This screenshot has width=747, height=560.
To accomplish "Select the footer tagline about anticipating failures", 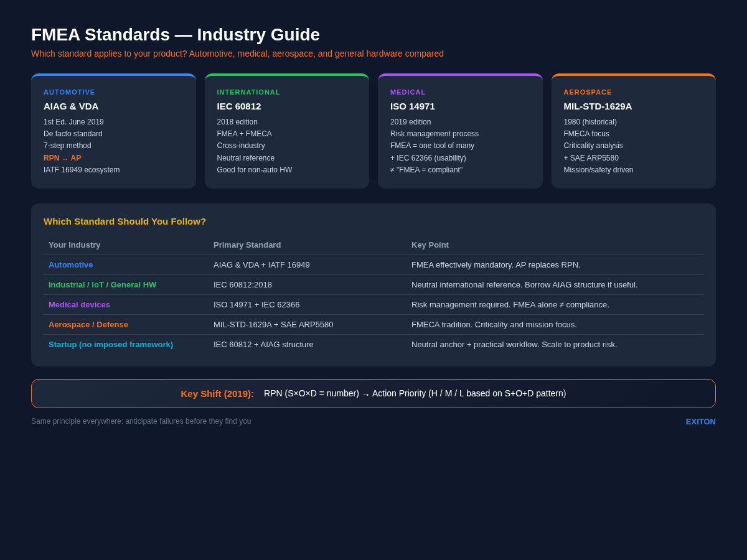I will click(x=141, y=421).
